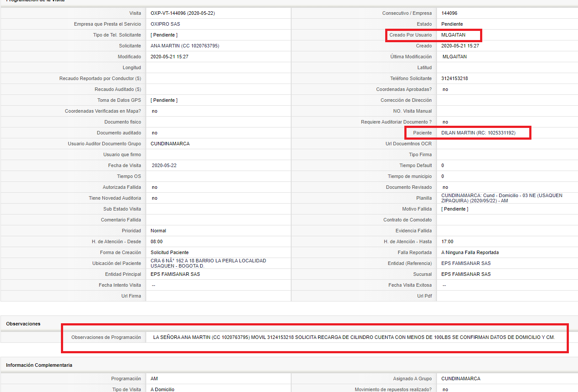Image resolution: width=578 pixels, height=392 pixels.
Task: Click the Evidencia Fallida label
Action: point(413,231)
